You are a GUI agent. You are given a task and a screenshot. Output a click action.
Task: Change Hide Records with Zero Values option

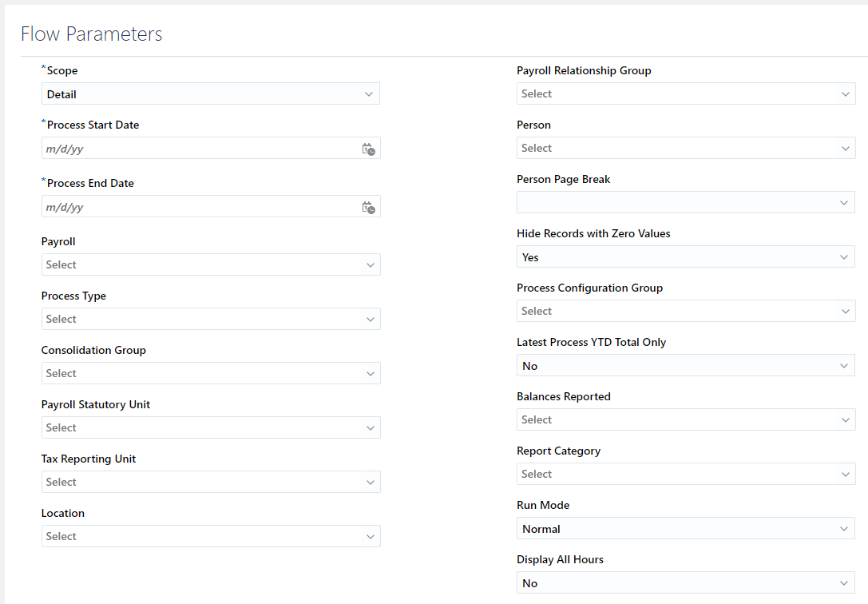coord(686,257)
